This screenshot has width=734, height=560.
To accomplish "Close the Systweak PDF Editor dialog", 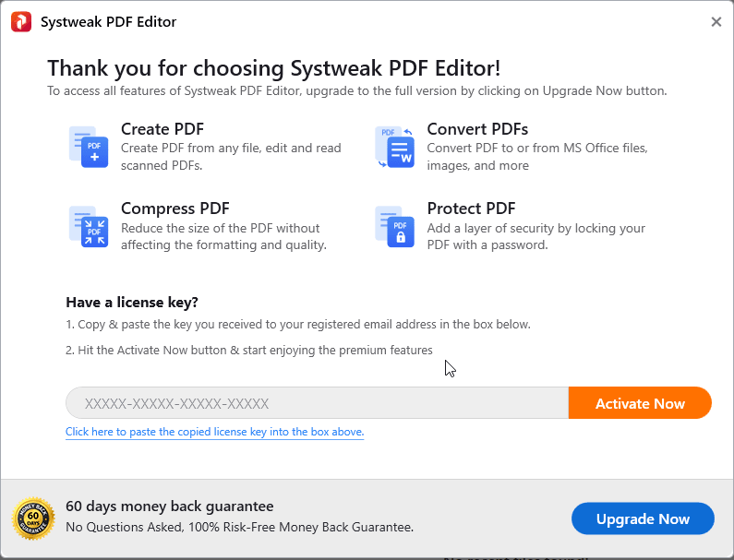I will pos(716,21).
